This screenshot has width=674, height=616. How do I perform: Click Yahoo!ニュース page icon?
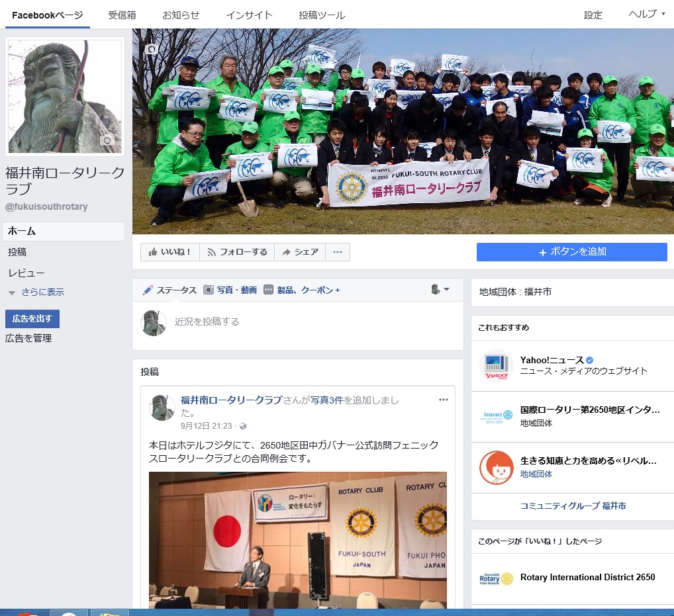pos(496,366)
